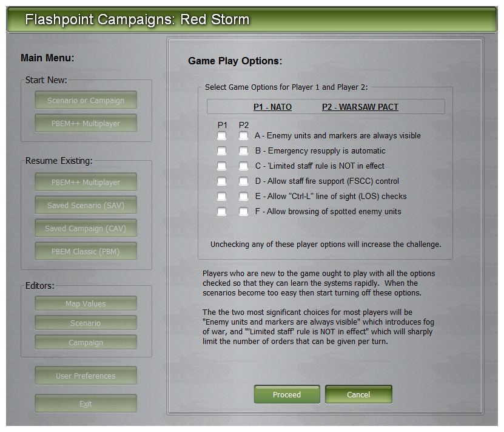
Task: Check P1 box for Enemy units always visible
Action: (221, 136)
